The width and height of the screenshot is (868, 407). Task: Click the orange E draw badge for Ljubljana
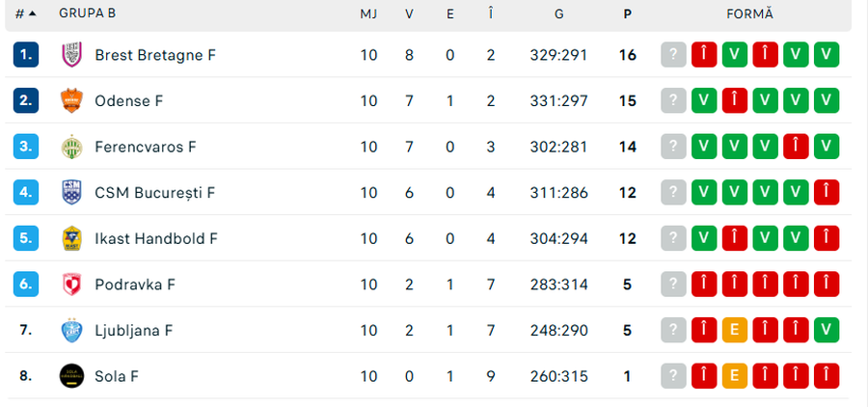point(734,330)
